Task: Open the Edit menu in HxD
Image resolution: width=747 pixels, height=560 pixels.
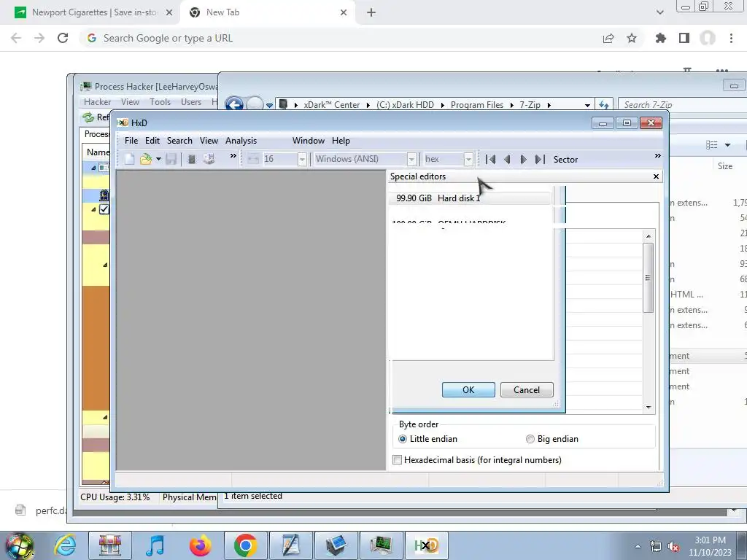Action: pyautogui.click(x=152, y=141)
